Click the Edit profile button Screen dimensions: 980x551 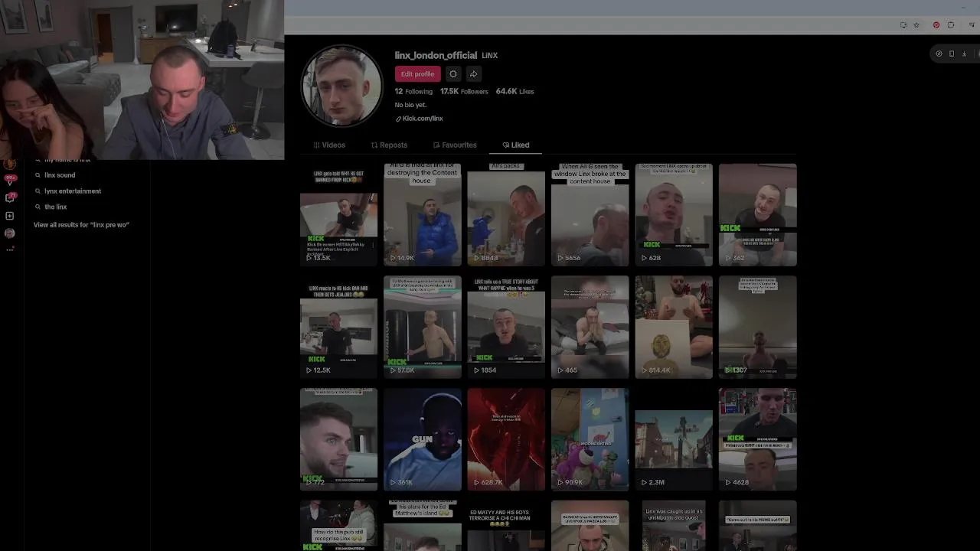(x=417, y=74)
